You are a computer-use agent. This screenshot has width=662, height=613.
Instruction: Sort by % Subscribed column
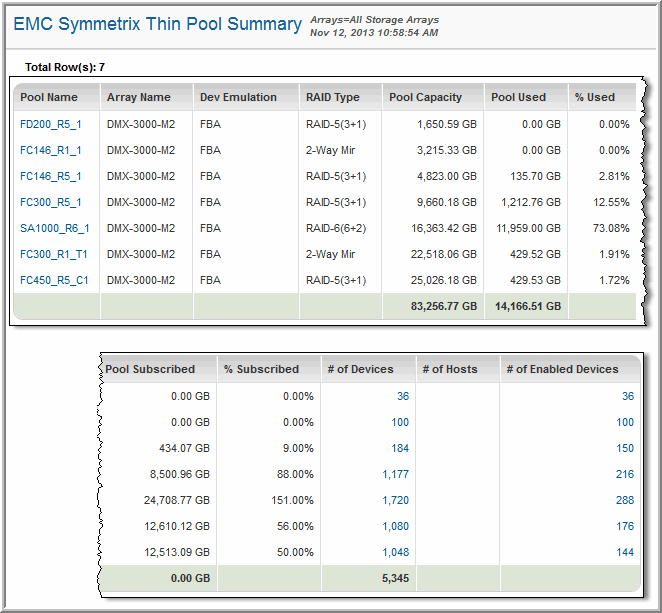pyautogui.click(x=261, y=369)
